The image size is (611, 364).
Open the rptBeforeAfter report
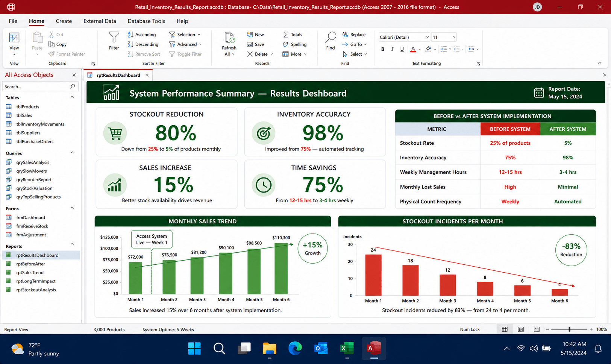30,264
